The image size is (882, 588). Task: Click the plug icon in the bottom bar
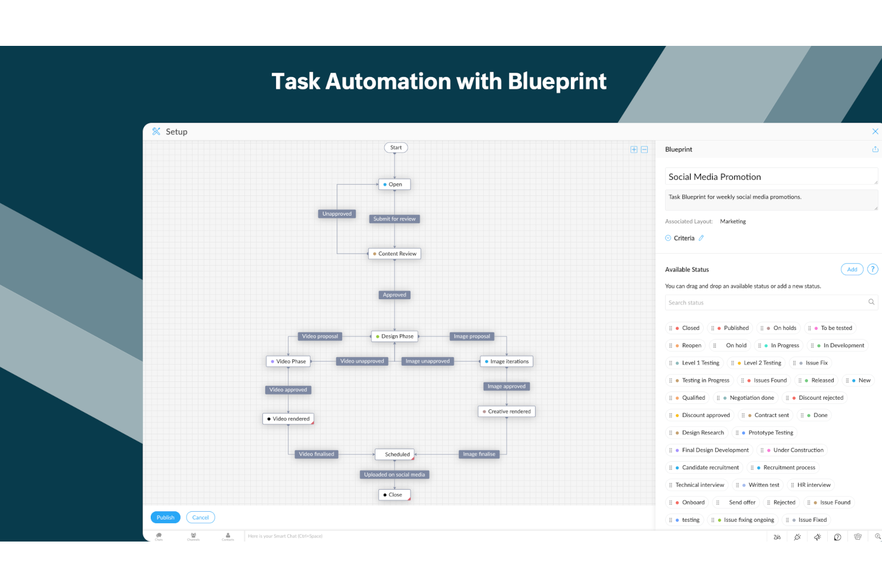[797, 537]
